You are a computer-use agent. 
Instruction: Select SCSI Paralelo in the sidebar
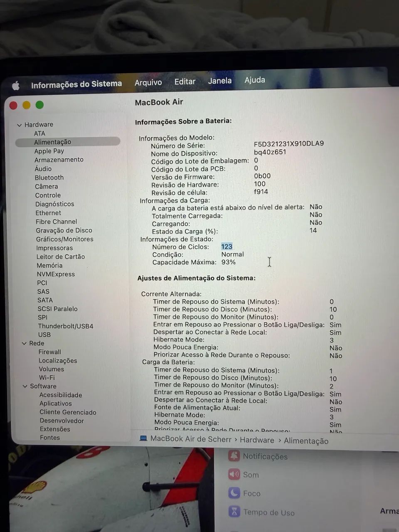coord(57,309)
